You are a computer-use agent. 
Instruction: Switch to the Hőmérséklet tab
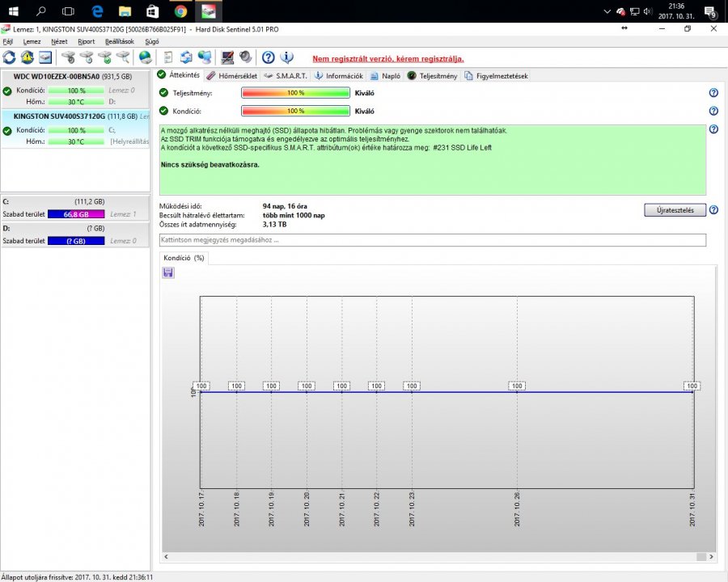[x=231, y=76]
